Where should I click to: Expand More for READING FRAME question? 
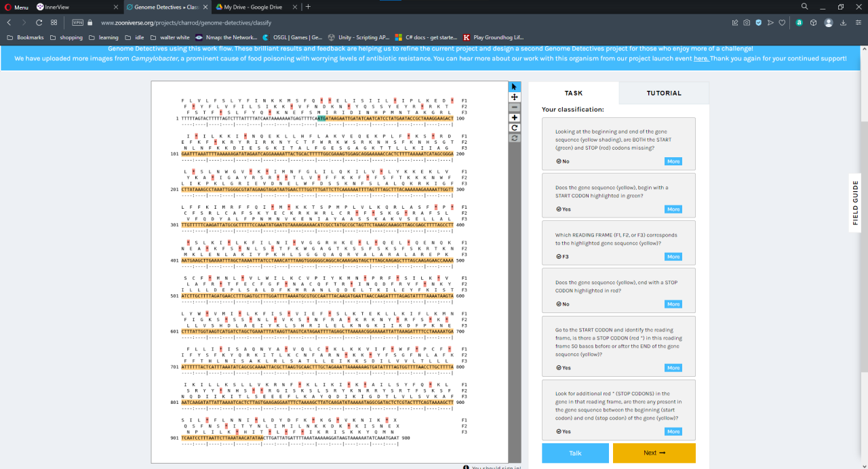coord(673,256)
